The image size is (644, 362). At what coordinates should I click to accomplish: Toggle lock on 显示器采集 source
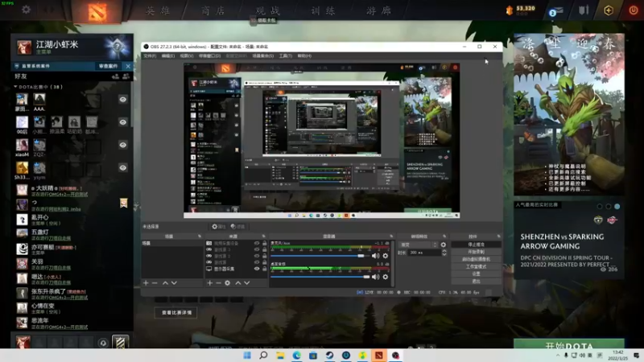point(265,269)
